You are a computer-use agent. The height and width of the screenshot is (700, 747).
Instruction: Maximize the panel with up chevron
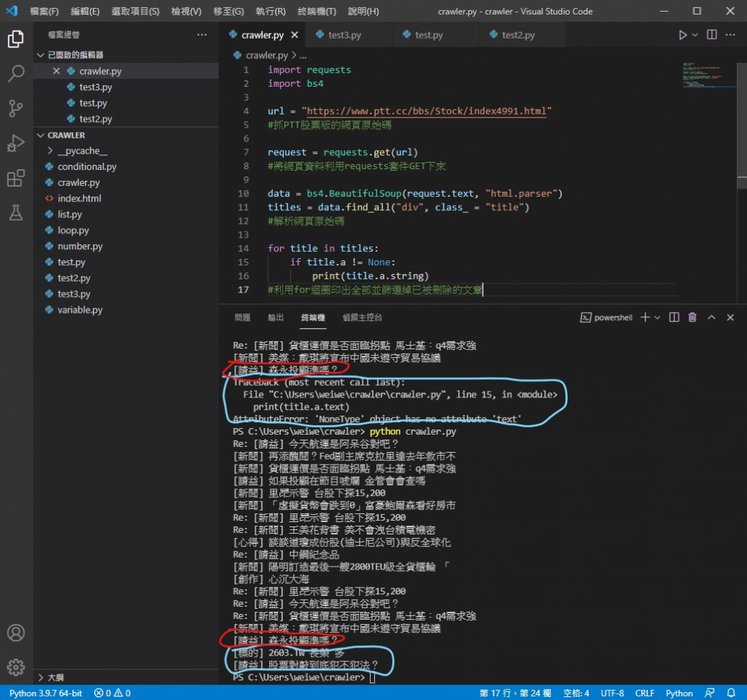tap(711, 317)
